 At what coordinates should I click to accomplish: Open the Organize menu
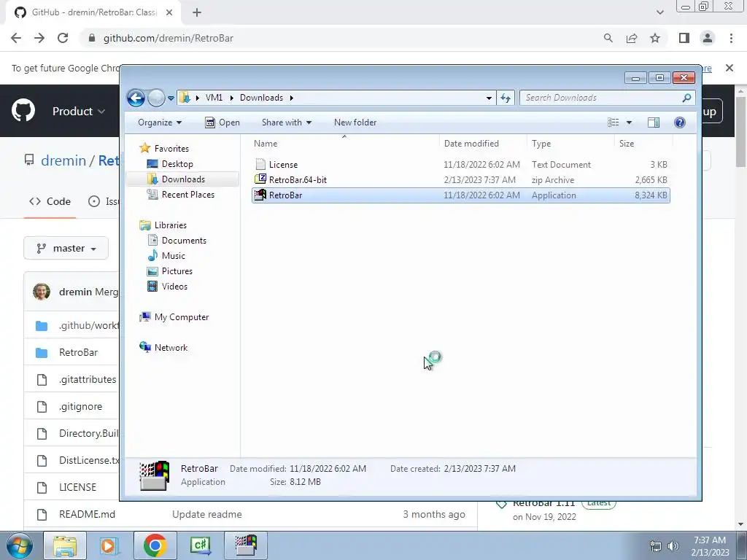pos(160,122)
